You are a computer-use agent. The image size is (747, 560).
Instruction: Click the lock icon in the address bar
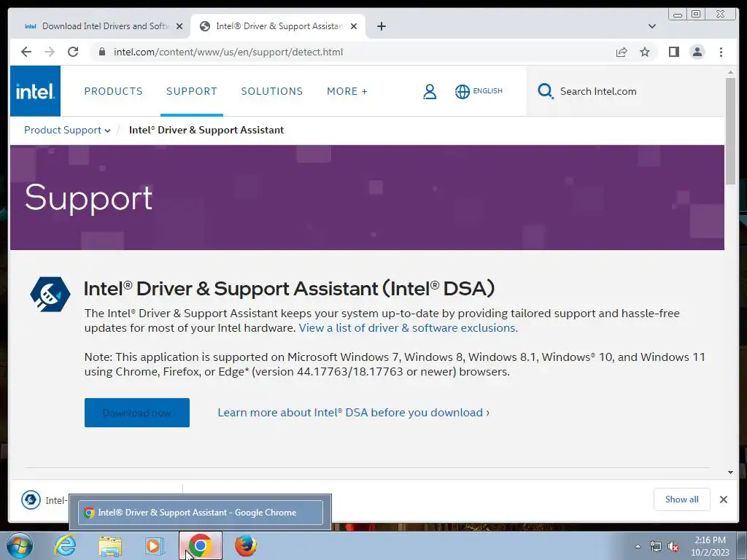[x=101, y=52]
